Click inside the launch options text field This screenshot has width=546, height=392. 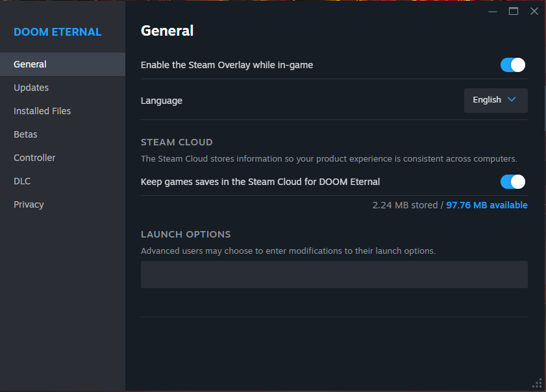pos(334,274)
